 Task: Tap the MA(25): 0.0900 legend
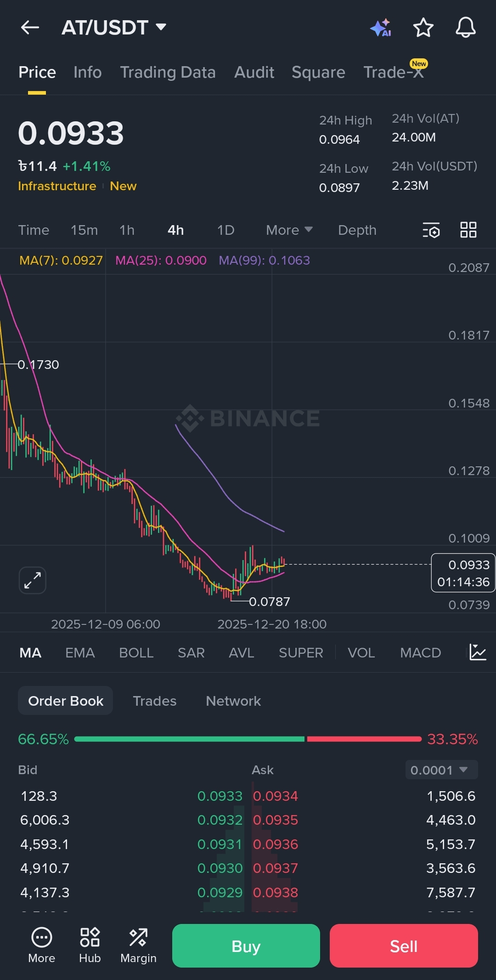161,261
